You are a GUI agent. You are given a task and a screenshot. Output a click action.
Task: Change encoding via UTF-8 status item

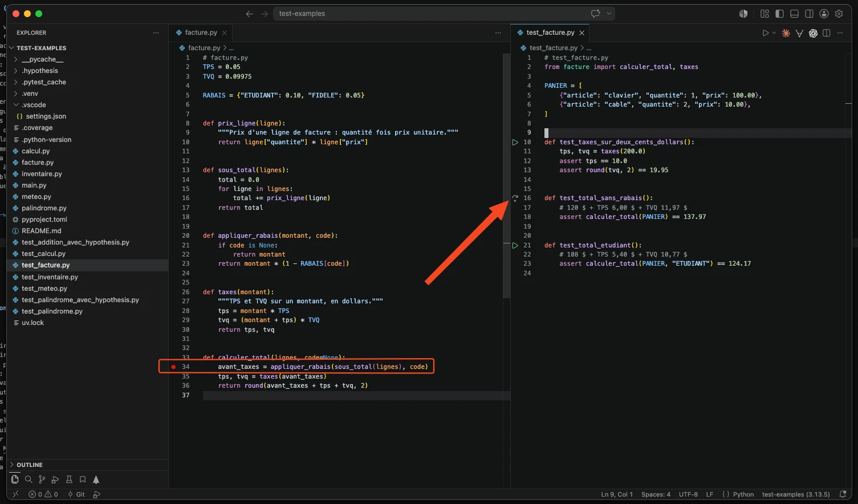point(688,494)
